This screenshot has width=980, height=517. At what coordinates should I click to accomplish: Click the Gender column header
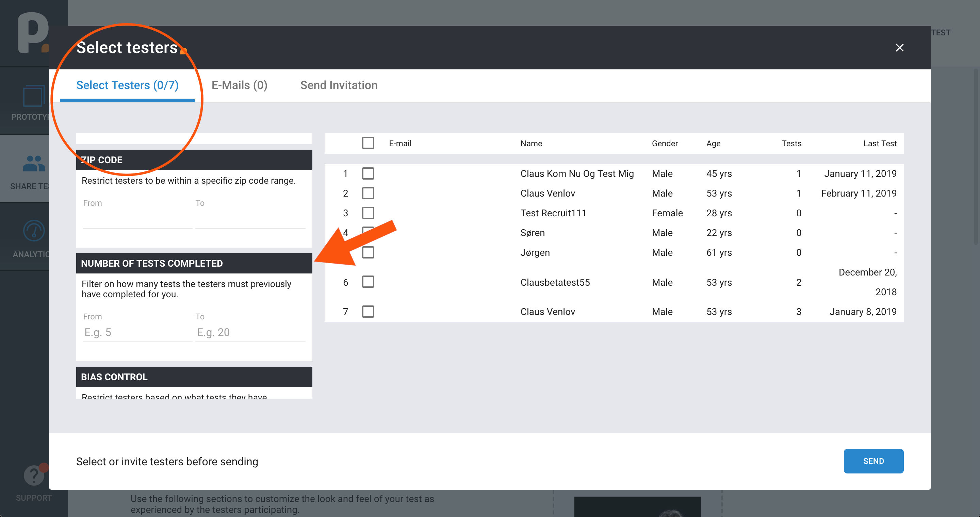coord(665,143)
